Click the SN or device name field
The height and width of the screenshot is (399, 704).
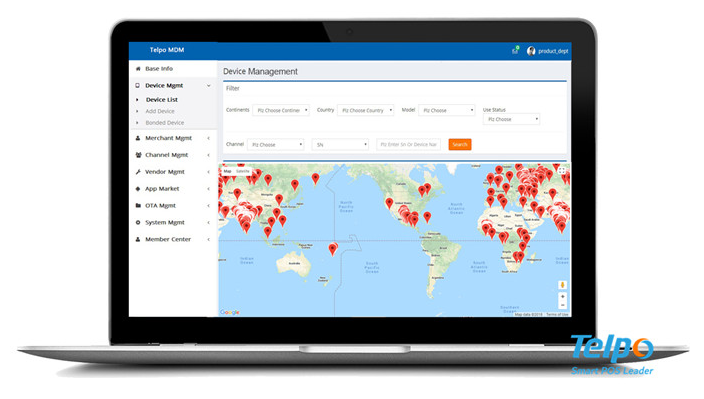408,145
